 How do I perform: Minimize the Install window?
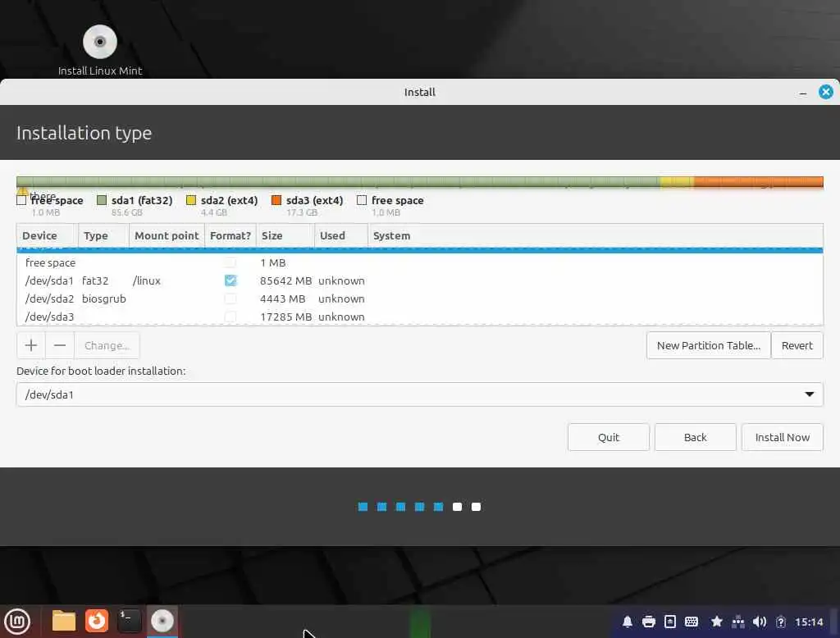point(803,93)
